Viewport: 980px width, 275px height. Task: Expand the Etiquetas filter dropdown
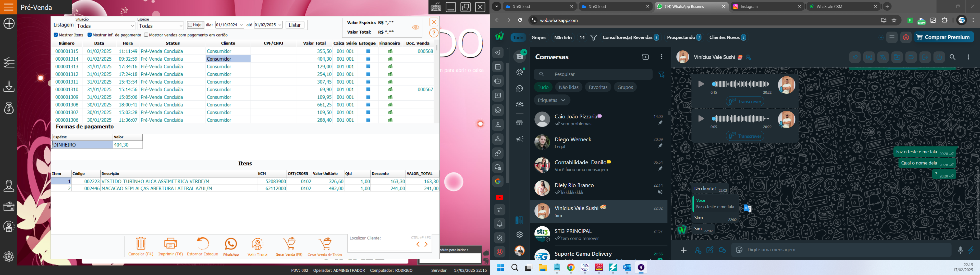[x=552, y=100]
